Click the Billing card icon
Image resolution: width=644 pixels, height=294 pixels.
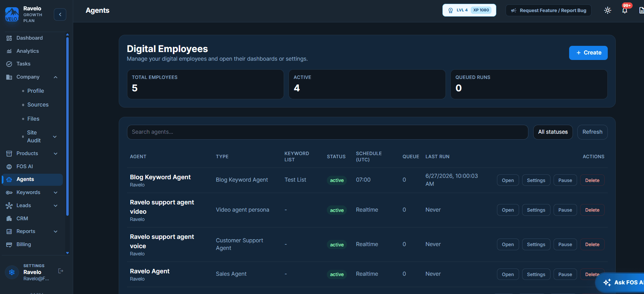point(9,245)
